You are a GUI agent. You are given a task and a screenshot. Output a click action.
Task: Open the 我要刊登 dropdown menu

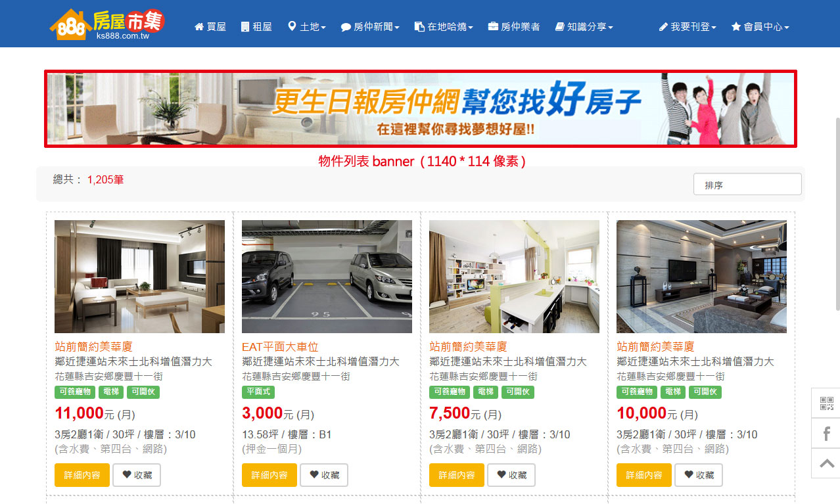[x=688, y=27]
